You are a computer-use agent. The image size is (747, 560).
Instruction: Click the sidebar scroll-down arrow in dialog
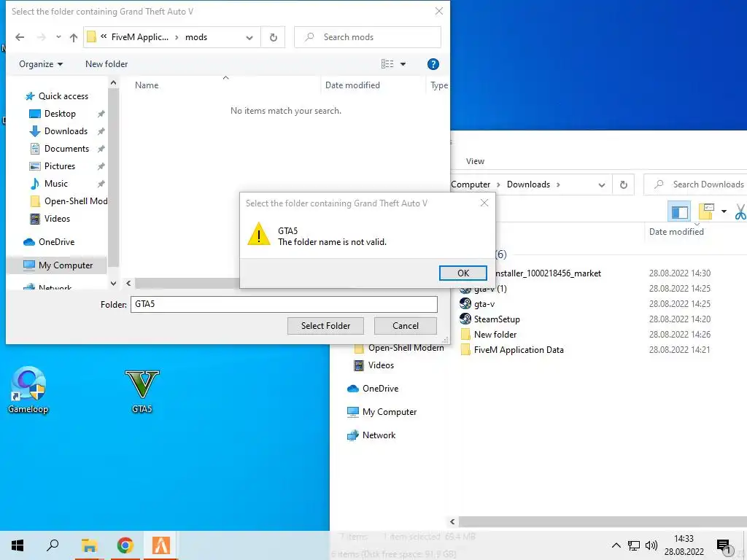tap(113, 284)
